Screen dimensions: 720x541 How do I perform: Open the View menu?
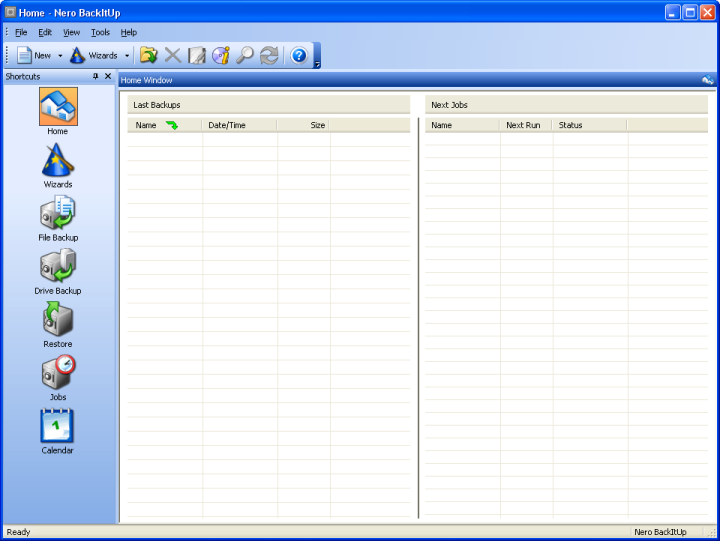pos(71,32)
